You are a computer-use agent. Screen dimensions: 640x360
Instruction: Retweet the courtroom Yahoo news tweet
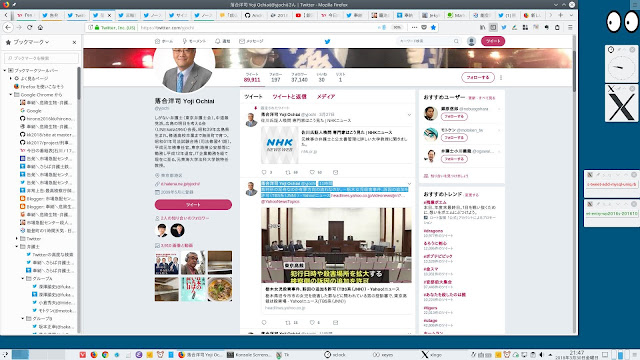(x=288, y=322)
